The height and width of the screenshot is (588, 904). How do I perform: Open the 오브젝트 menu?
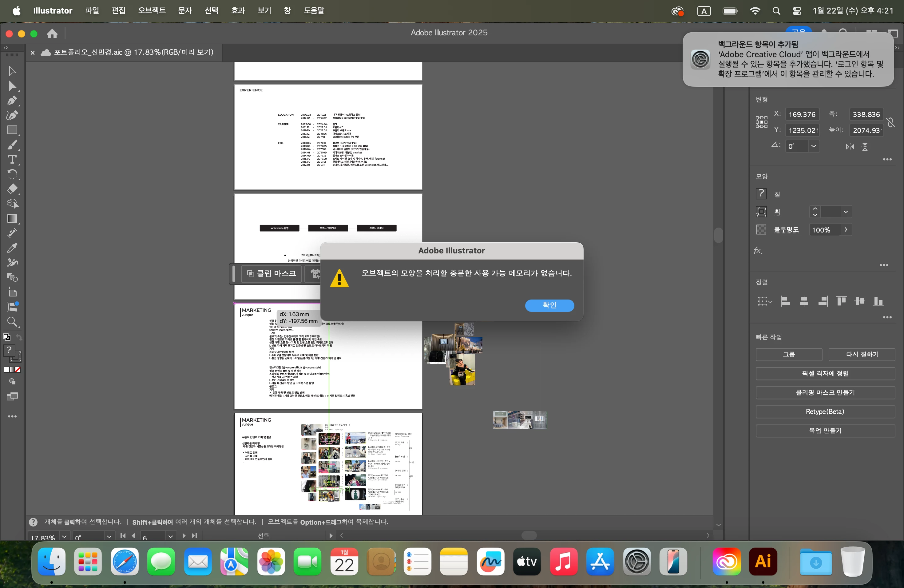[152, 11]
